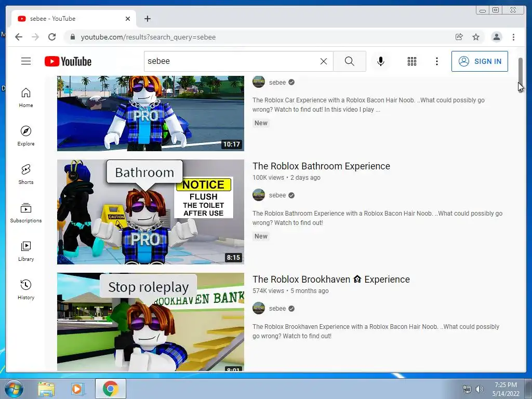Open Windows Explorer from the taskbar
This screenshot has height=399, width=532.
(46, 389)
